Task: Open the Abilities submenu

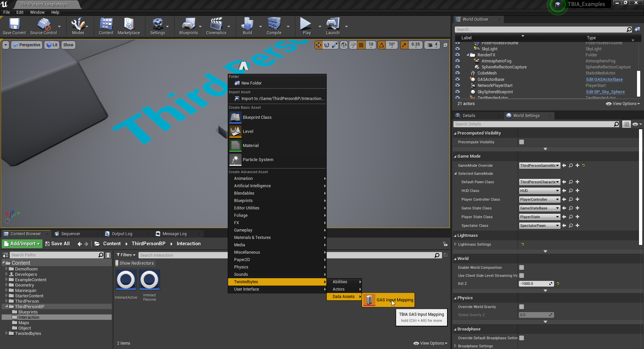Action: tap(344, 282)
